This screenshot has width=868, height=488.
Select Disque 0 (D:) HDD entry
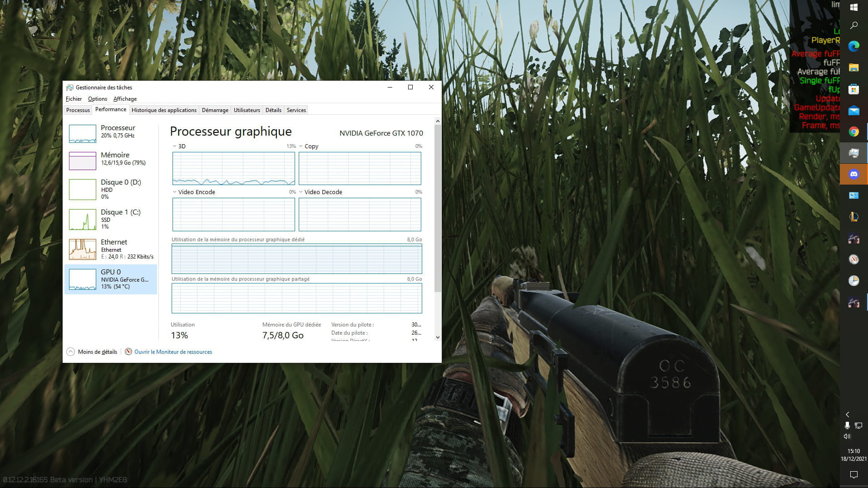coord(111,189)
